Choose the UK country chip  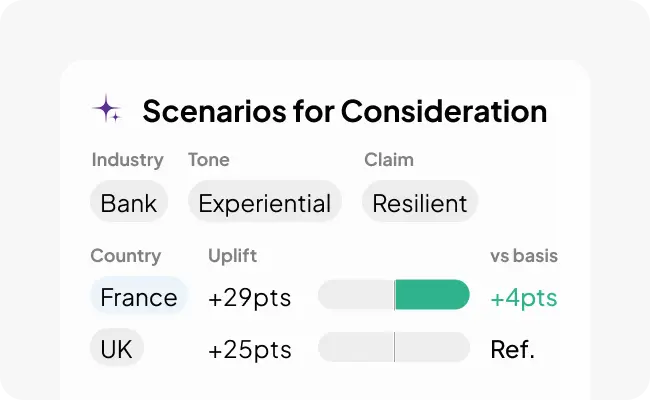tap(117, 349)
